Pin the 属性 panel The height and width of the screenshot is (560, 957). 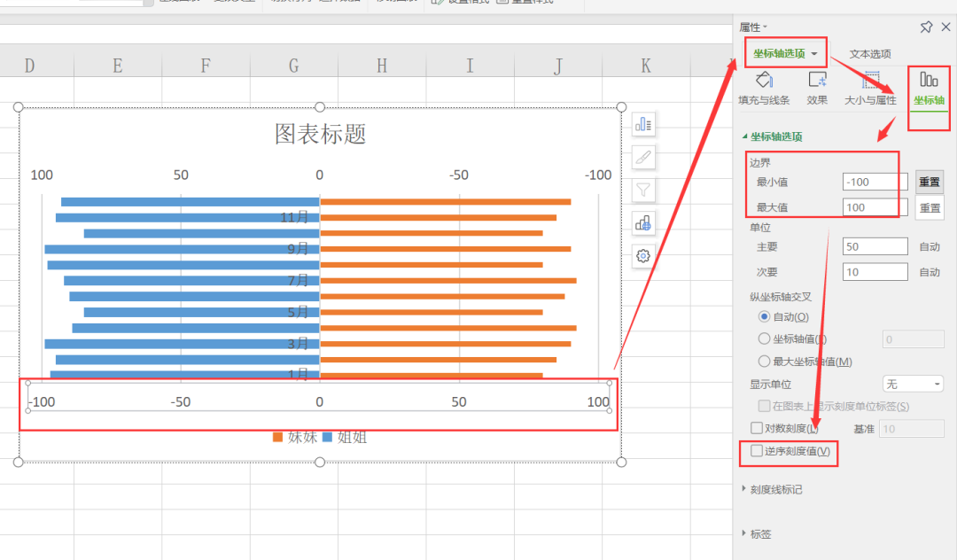click(x=927, y=27)
